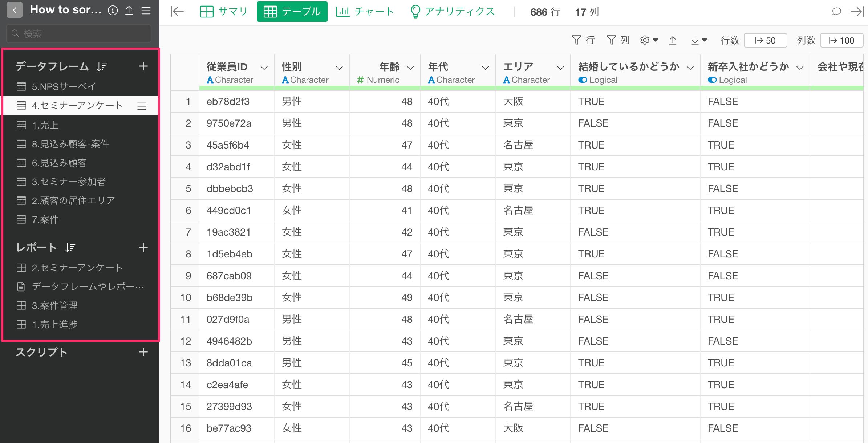Open the comments speech bubble icon
Viewport: 868px width, 443px height.
(836, 12)
